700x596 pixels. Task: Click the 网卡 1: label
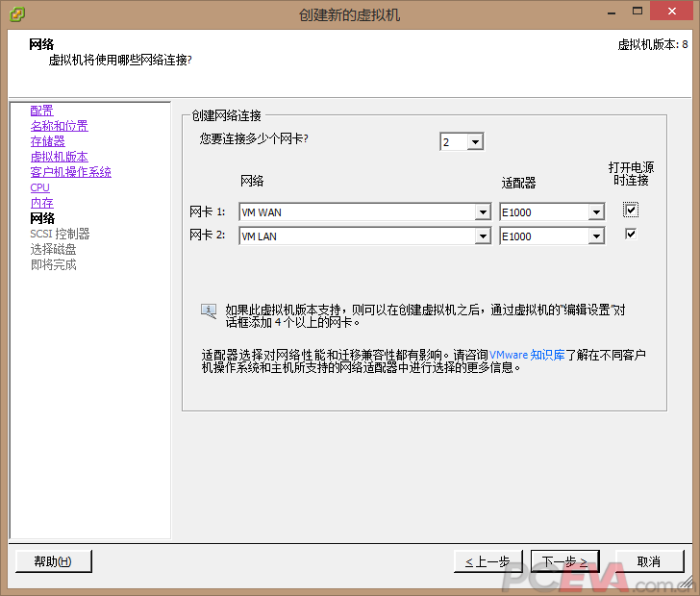click(x=207, y=211)
